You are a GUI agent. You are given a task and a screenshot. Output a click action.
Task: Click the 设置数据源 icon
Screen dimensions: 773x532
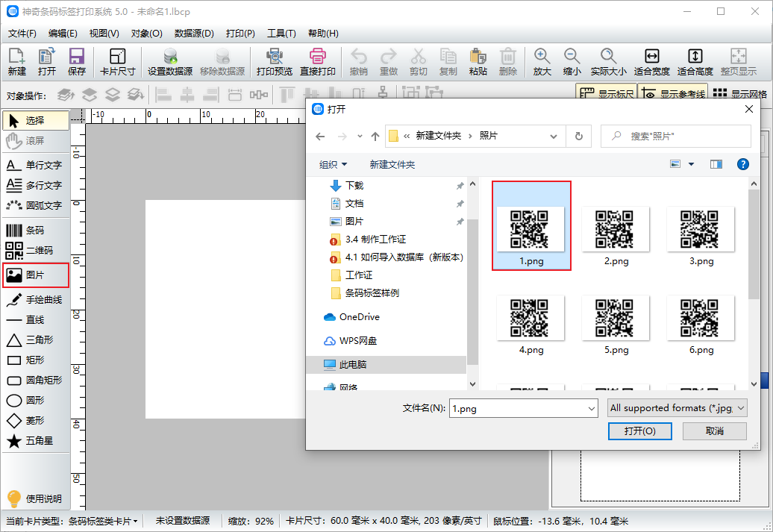point(170,62)
